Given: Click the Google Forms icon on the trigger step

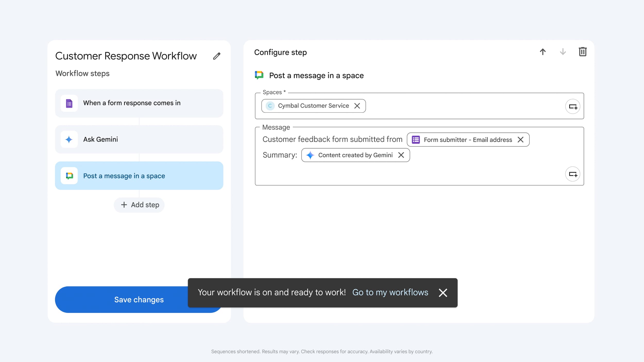Looking at the screenshot, I should point(69,103).
